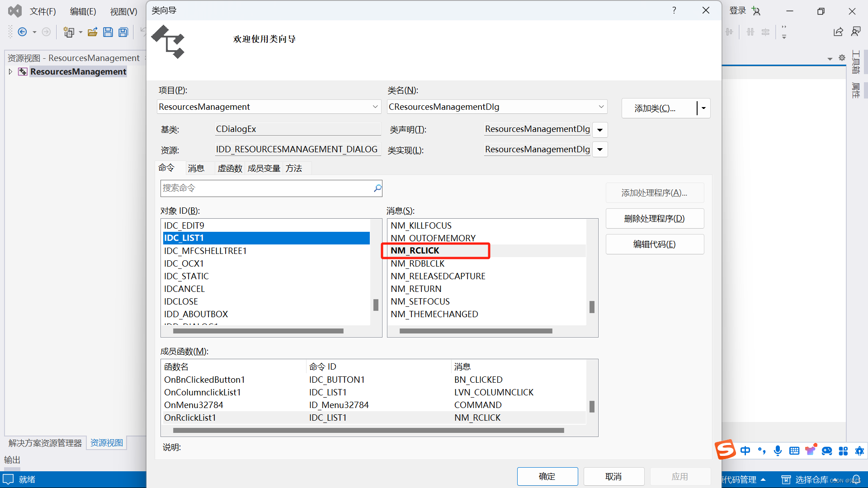Screen dimensions: 868x488
Task: Click the select repository icon in status bar
Action: click(x=786, y=479)
